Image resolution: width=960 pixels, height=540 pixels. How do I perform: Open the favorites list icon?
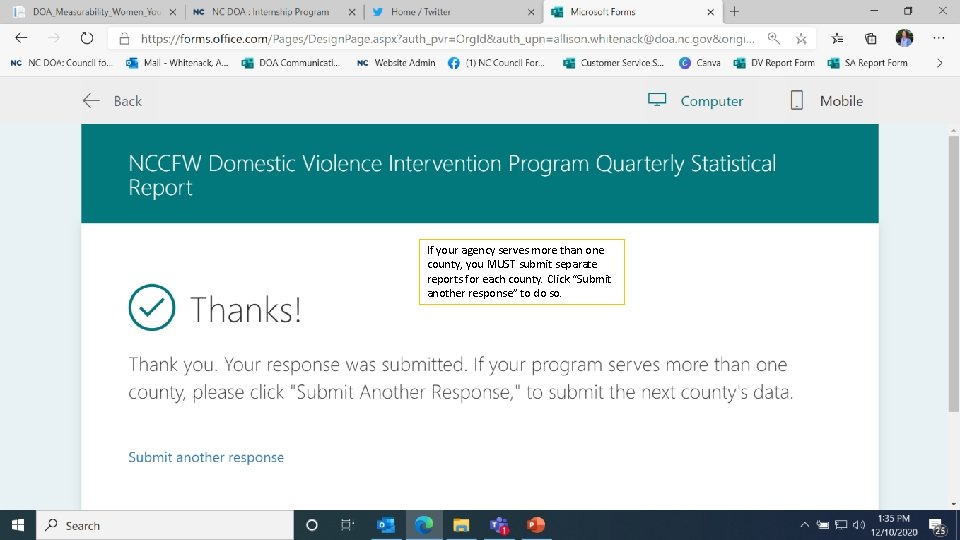click(x=838, y=39)
